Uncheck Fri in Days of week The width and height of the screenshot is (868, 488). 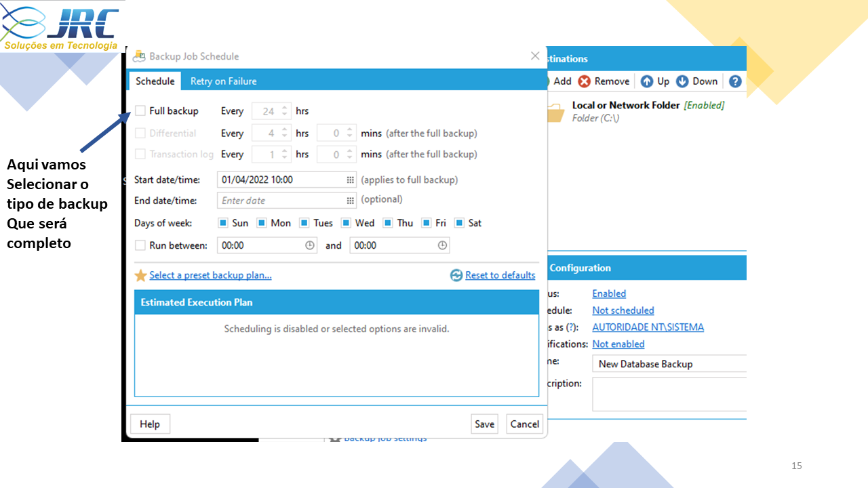click(427, 223)
